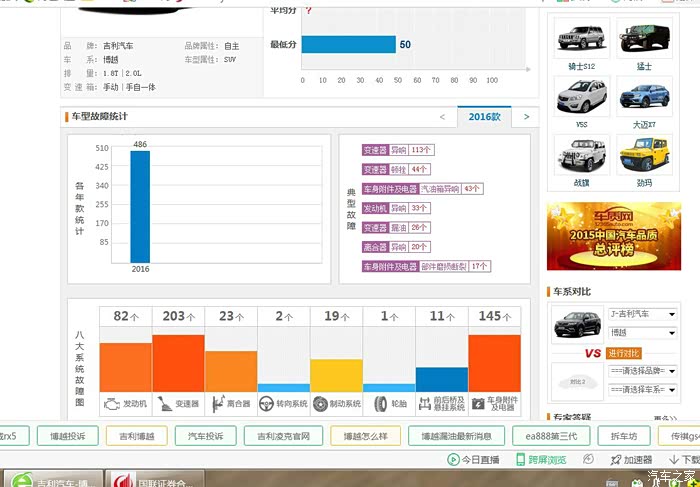The height and width of the screenshot is (487, 700).
Task: Click the 2016 blue bar showing 486
Action: 140,207
